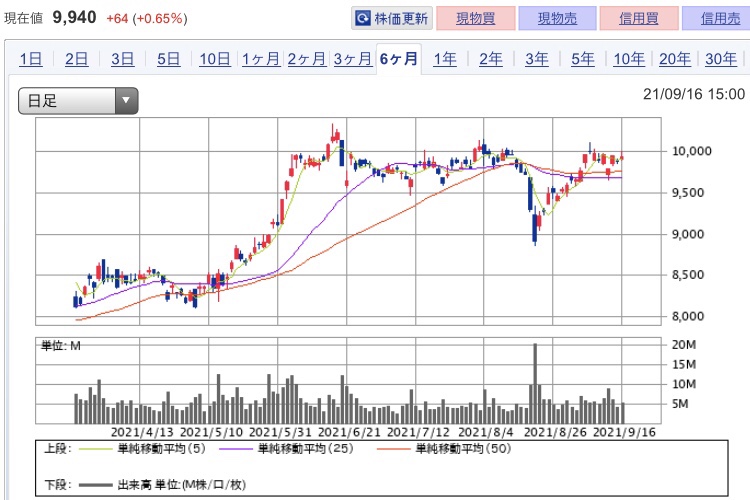The width and height of the screenshot is (750, 500).
Task: Switch to the 3ヶ月 chart range
Action: pyautogui.click(x=353, y=59)
